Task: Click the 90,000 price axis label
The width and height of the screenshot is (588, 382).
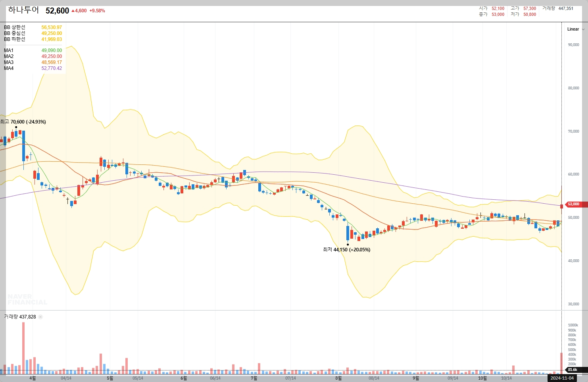Action: (x=573, y=45)
